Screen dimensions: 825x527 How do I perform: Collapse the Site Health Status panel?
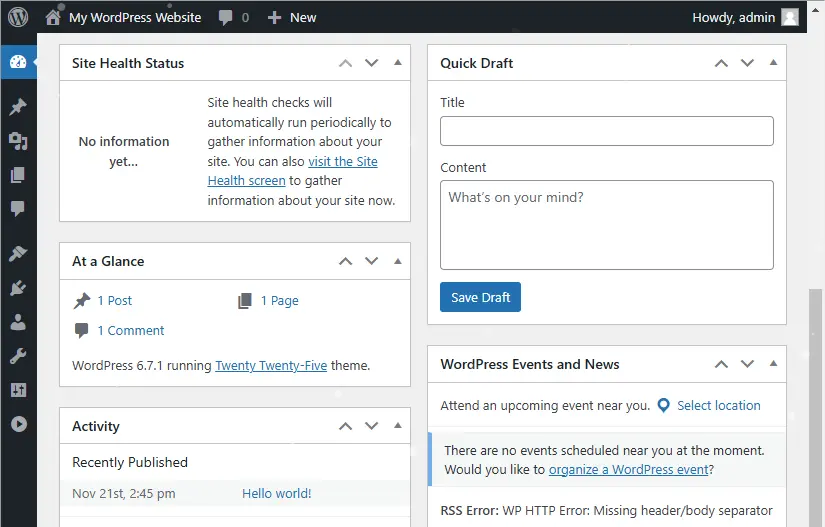coord(398,63)
